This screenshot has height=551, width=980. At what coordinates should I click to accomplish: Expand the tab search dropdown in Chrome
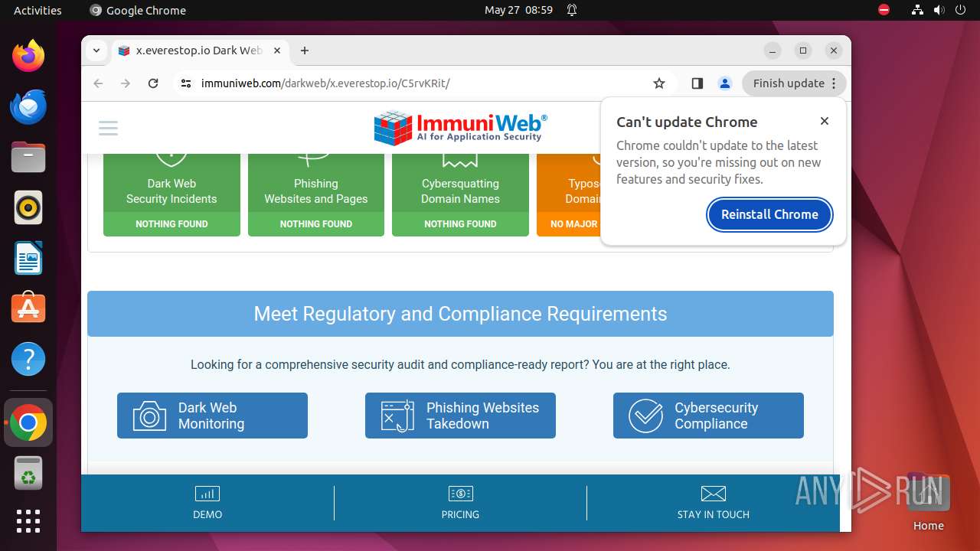(x=96, y=51)
